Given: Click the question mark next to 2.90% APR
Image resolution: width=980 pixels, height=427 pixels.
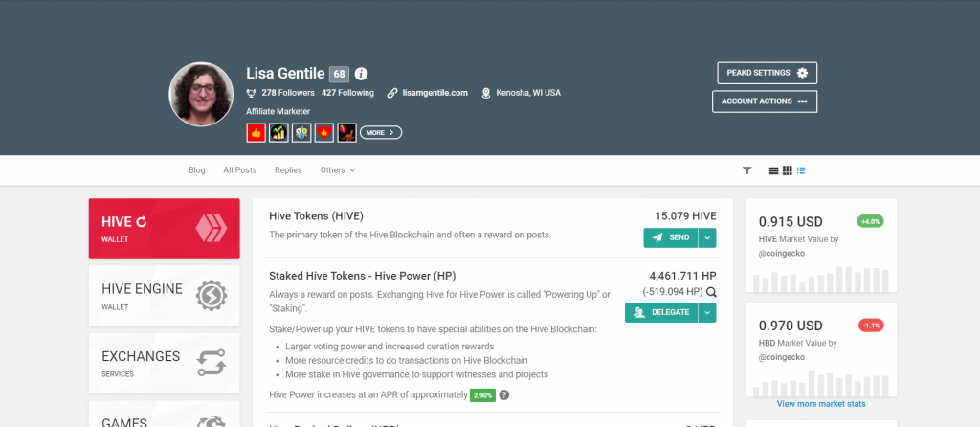Looking at the screenshot, I should click(504, 395).
